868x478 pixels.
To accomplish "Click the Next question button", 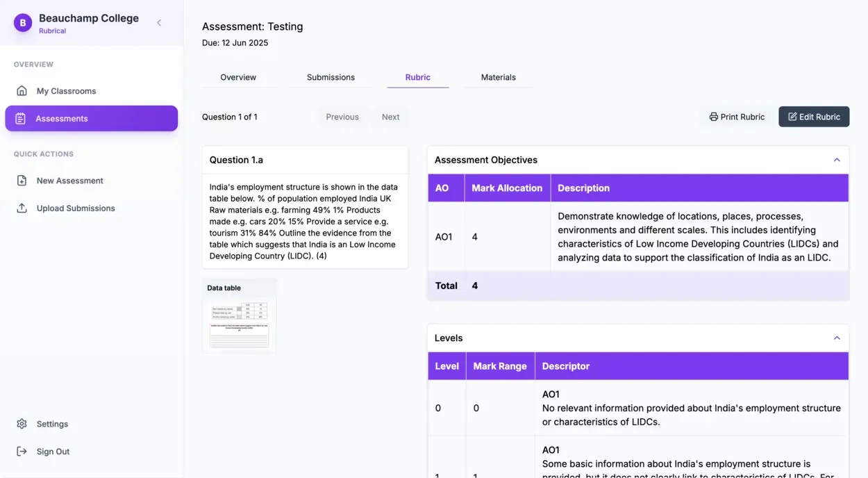I will pos(390,116).
